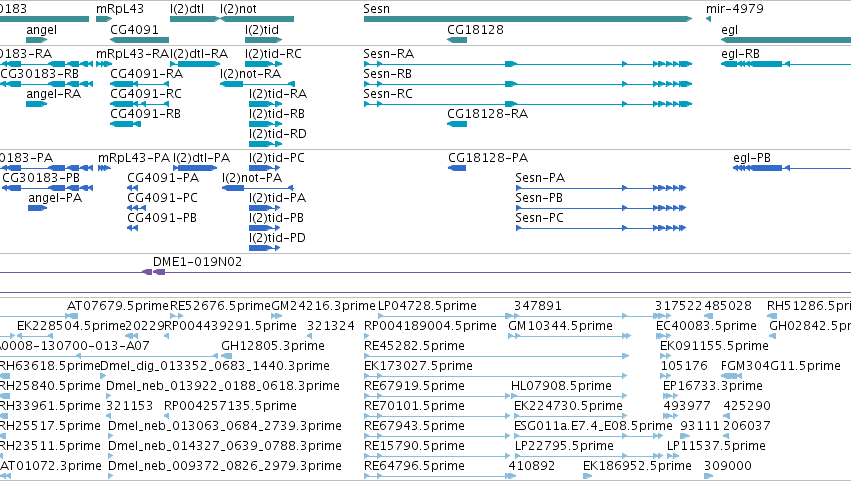Select the l(2)dtl-PA protein label
The width and height of the screenshot is (851, 481).
[201, 158]
